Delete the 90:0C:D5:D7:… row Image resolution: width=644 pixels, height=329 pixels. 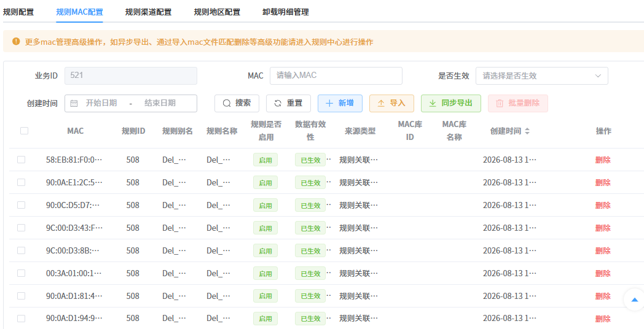coord(603,205)
